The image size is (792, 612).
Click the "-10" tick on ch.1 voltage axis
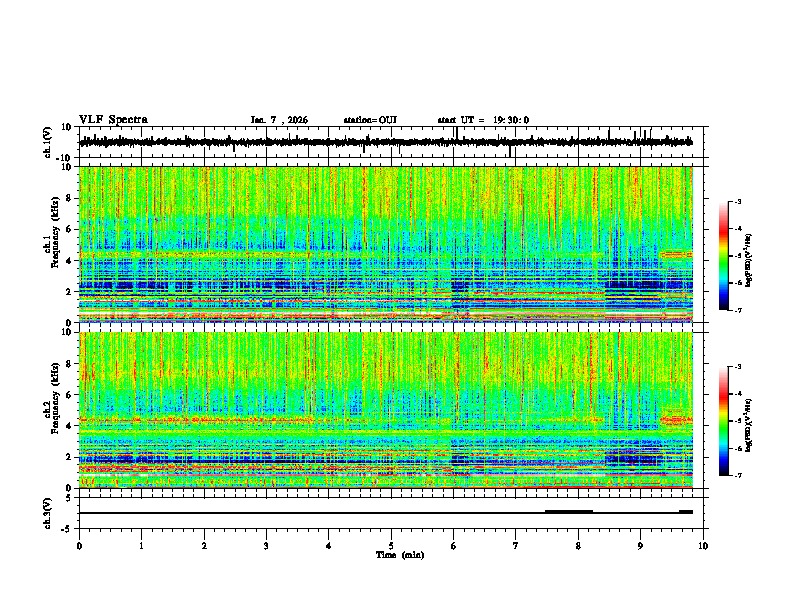click(x=65, y=158)
